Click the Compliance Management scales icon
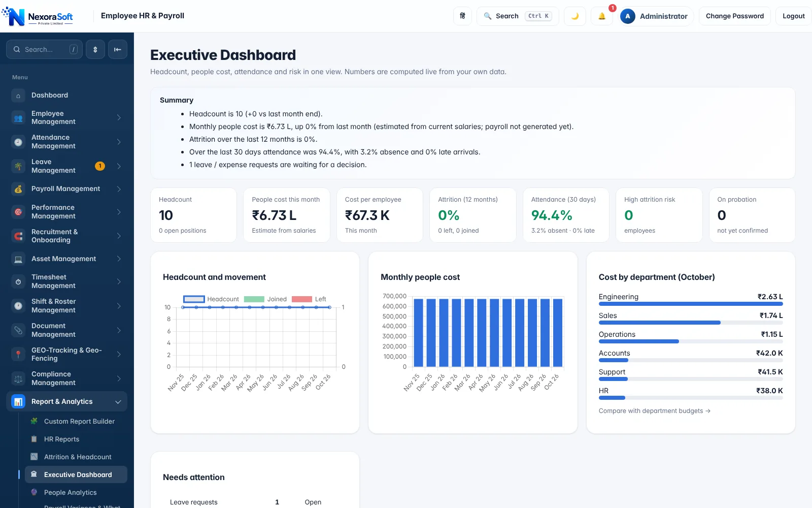Viewport: 812px width, 508px height. coord(18,378)
